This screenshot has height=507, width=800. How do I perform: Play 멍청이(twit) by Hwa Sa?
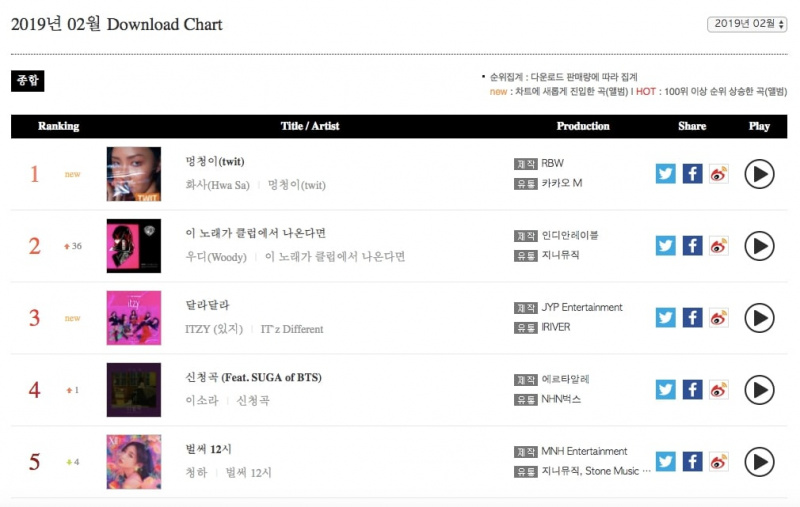click(759, 174)
